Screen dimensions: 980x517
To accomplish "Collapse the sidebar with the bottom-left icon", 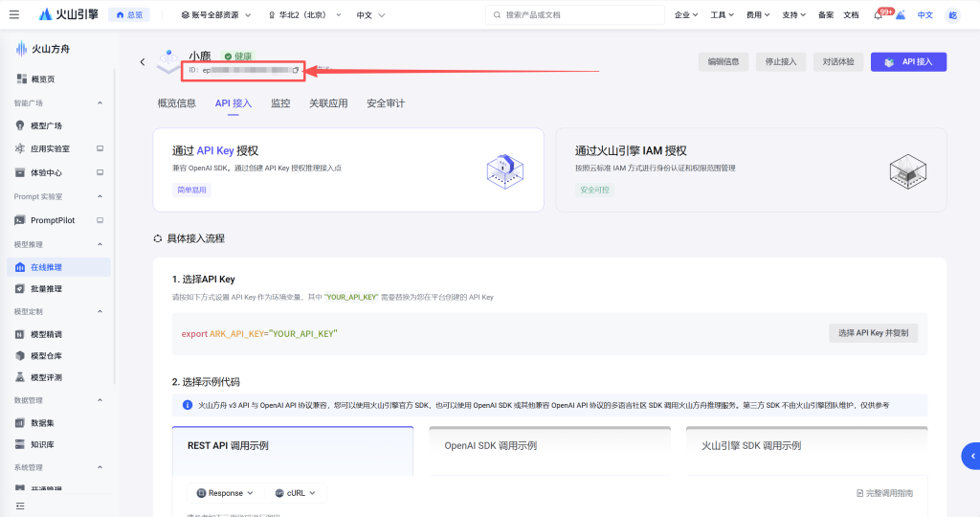I will pos(20,506).
